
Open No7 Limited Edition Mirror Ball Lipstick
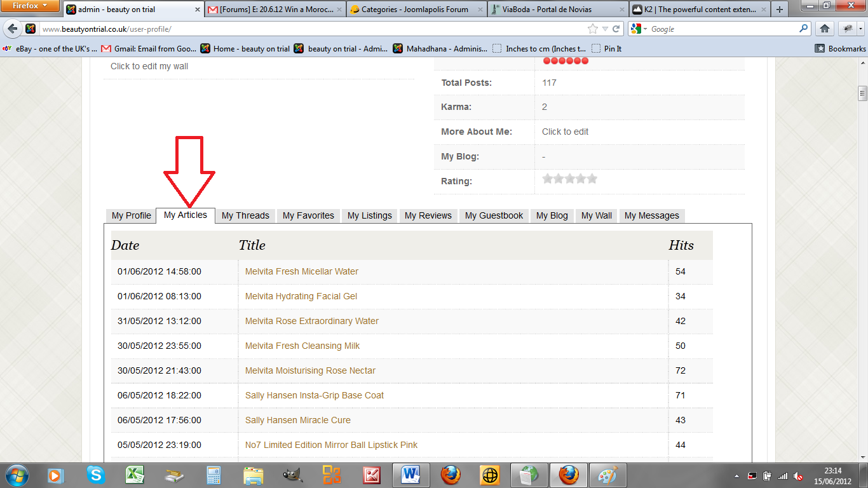[332, 445]
